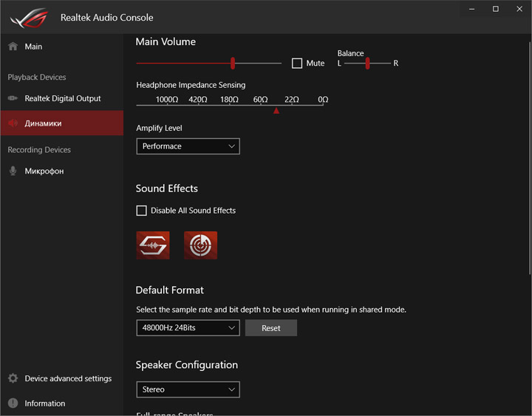Screen dimensions: 532x416
Task: Expand the Amplify Level dropdown
Action: [188, 146]
